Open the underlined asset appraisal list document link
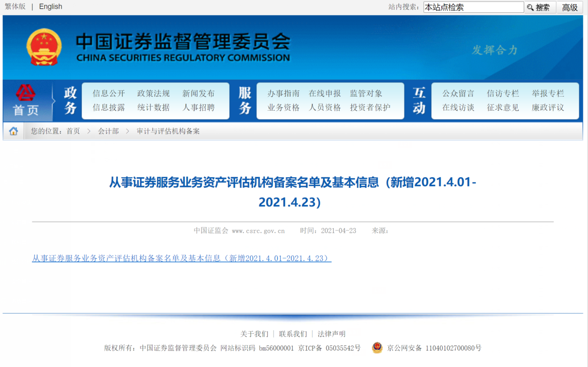Screen dimensions: 588x367 pyautogui.click(x=182, y=258)
